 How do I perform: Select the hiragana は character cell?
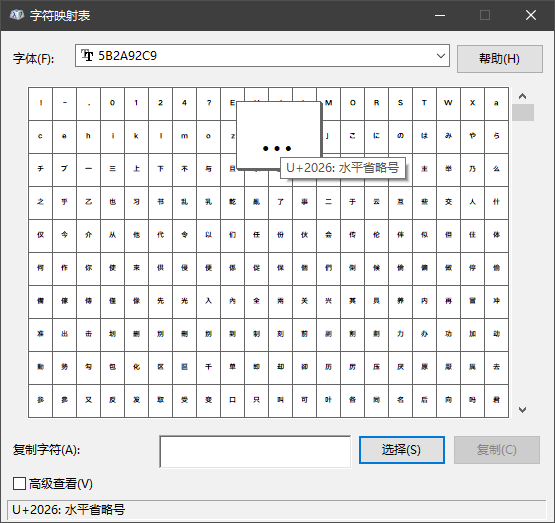point(424,137)
